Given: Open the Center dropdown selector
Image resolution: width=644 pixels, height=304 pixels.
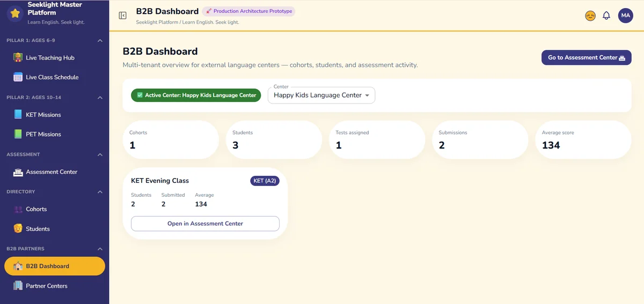Looking at the screenshot, I should click(321, 95).
